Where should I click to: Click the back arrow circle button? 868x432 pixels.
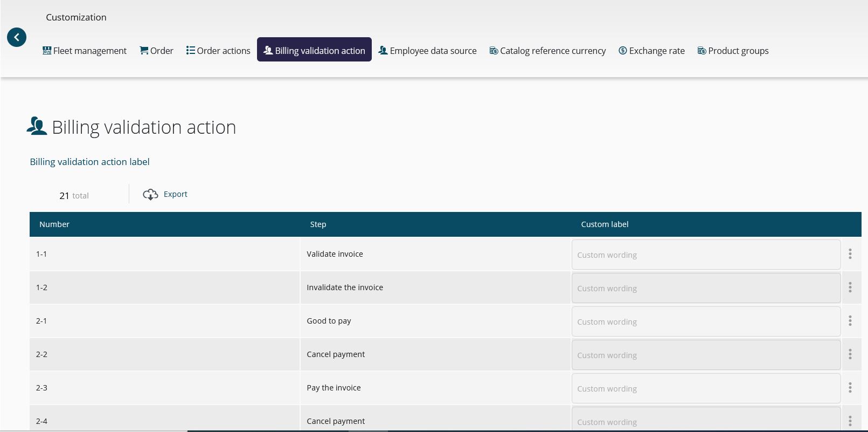point(17,37)
